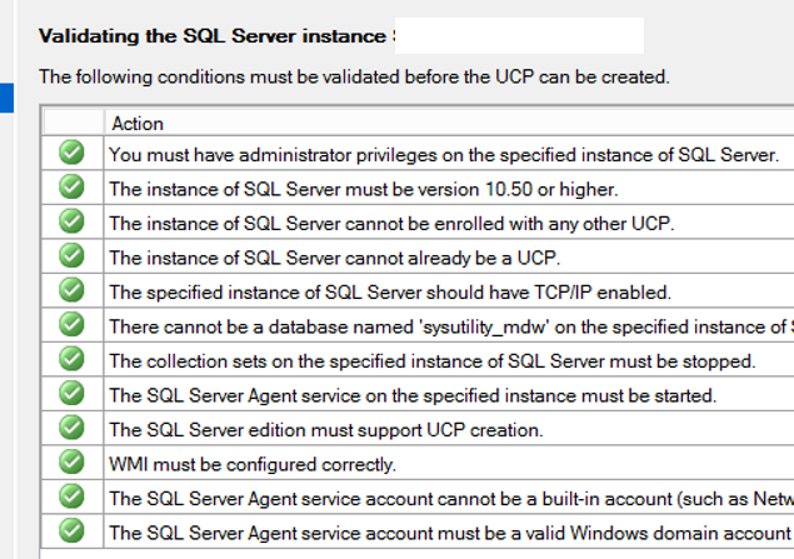Click the blank status column header cell
Screen dimensions: 794x559
(x=73, y=123)
